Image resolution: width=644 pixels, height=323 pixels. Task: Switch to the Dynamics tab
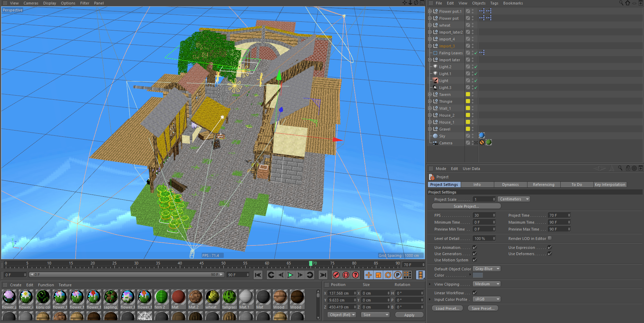coord(510,185)
